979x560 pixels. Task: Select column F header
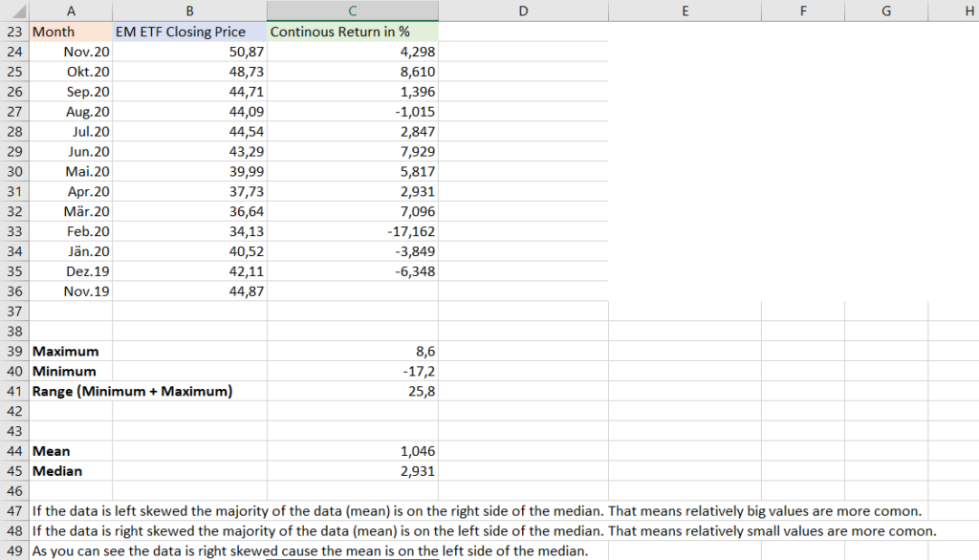[803, 11]
